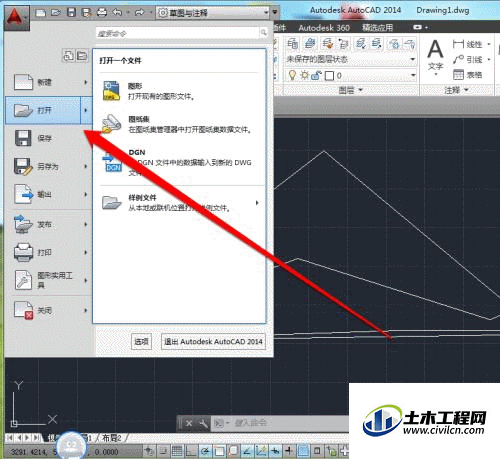
Task: Toggle Polar Tracking in status bar
Action: coord(205,451)
